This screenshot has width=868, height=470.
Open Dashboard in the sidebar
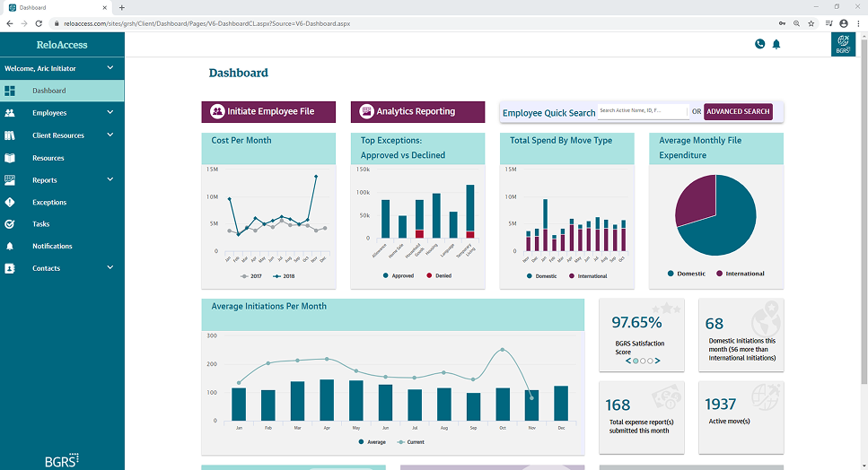click(x=62, y=91)
